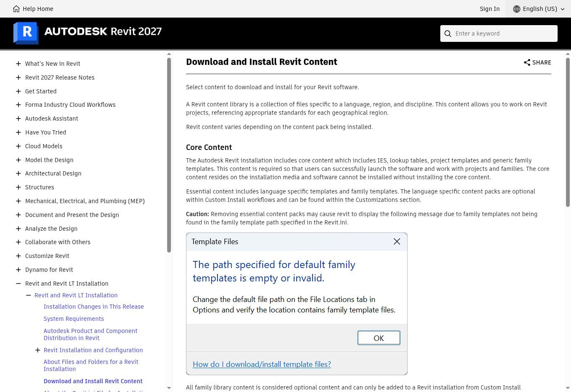Image resolution: width=571 pixels, height=392 pixels.
Task: Click the Help Home house icon
Action: point(16,9)
